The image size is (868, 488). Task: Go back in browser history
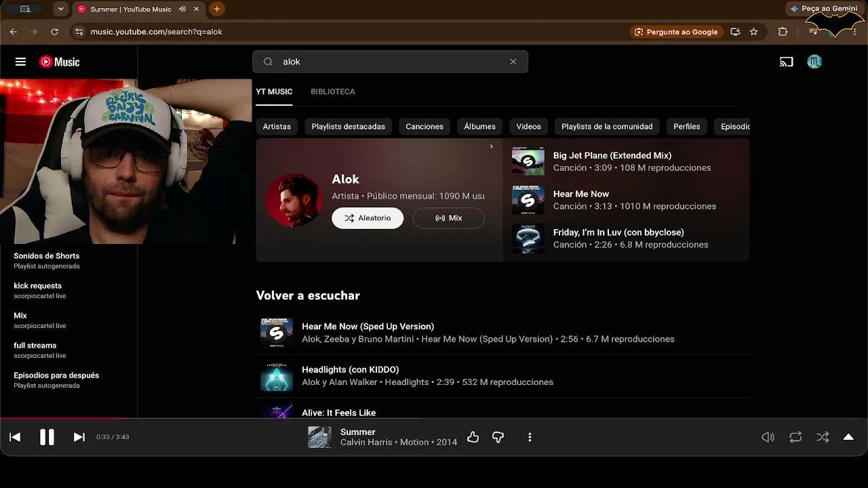pos(14,32)
